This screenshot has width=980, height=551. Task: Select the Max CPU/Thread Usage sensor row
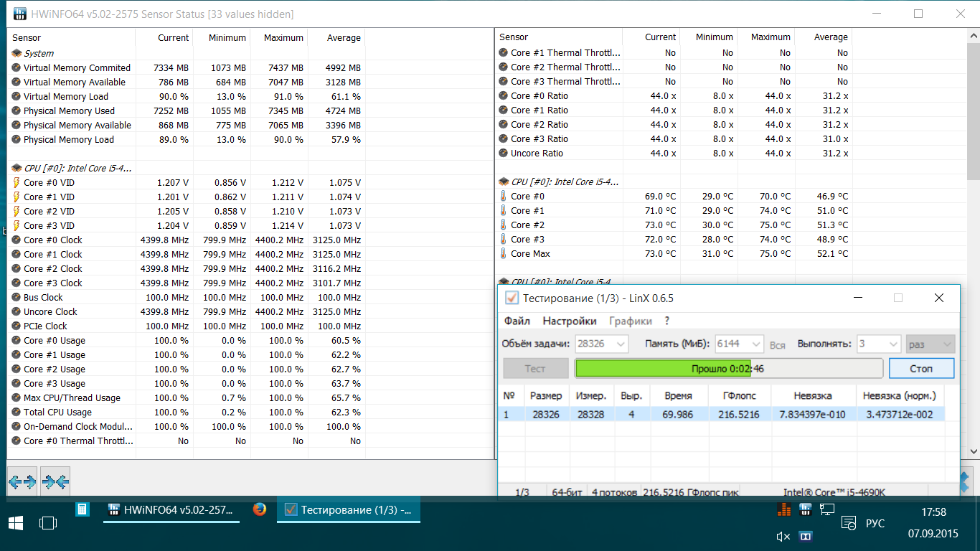[187, 397]
